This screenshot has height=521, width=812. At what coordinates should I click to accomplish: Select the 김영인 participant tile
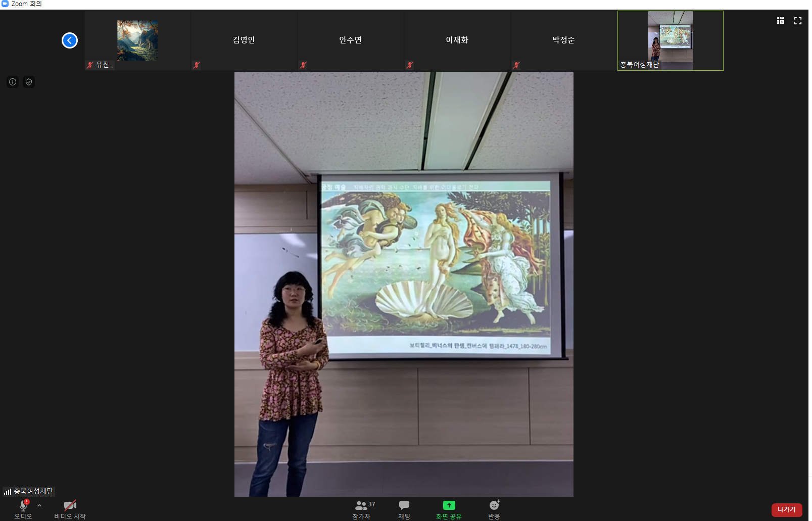point(244,40)
